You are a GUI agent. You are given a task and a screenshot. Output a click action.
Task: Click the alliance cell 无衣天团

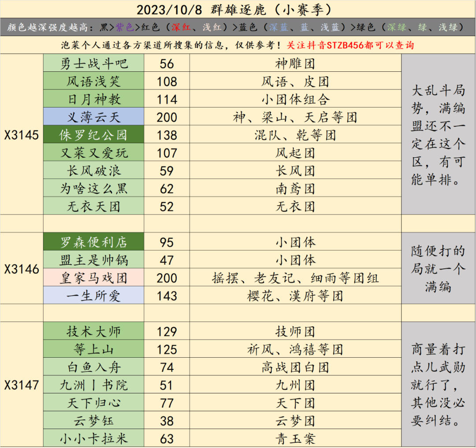[93, 206]
